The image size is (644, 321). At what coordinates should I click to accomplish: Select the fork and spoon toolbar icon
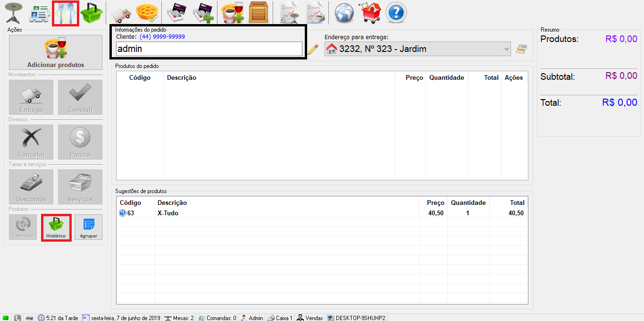(65, 13)
